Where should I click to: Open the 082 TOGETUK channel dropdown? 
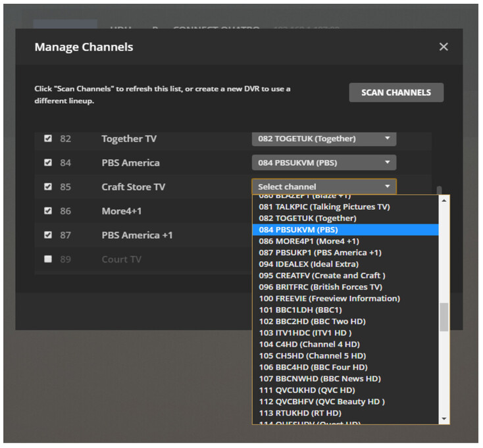[x=324, y=139]
